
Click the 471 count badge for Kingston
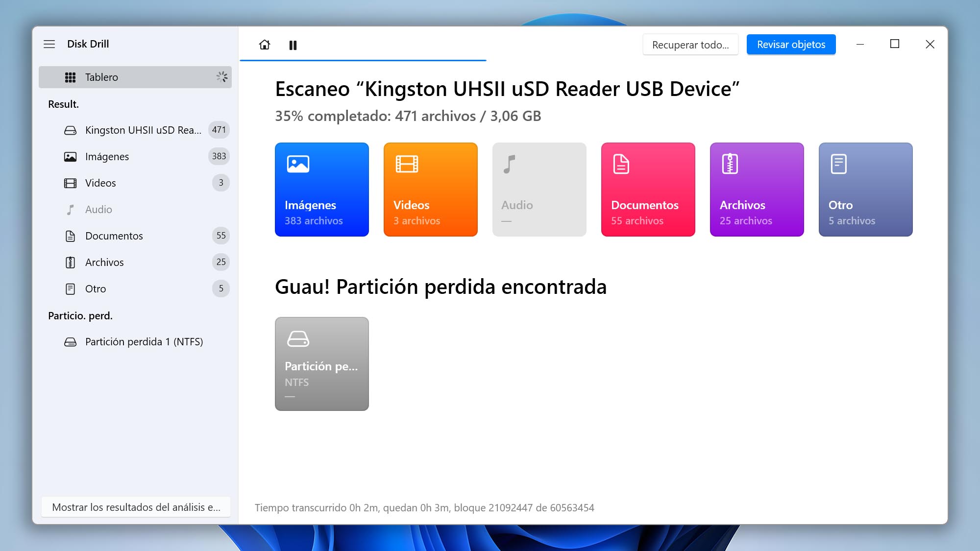219,130
